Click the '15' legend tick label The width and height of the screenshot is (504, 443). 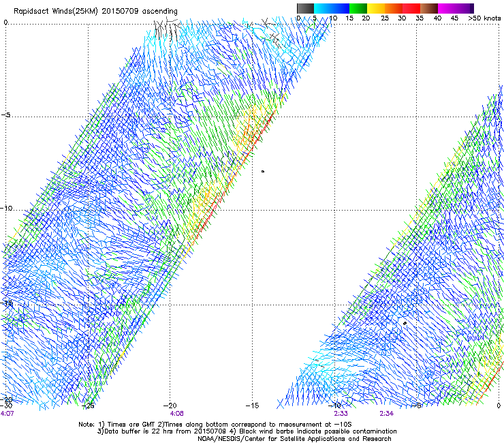tap(349, 18)
